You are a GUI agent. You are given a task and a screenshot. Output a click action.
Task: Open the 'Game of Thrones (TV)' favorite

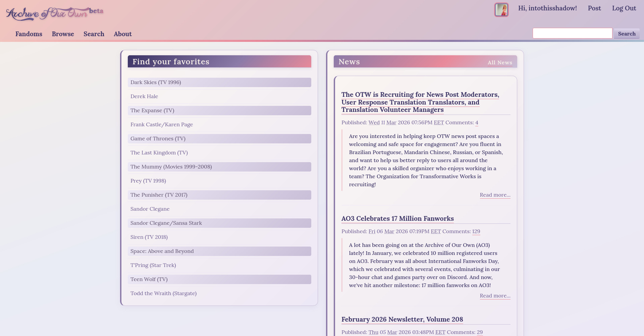(x=158, y=138)
